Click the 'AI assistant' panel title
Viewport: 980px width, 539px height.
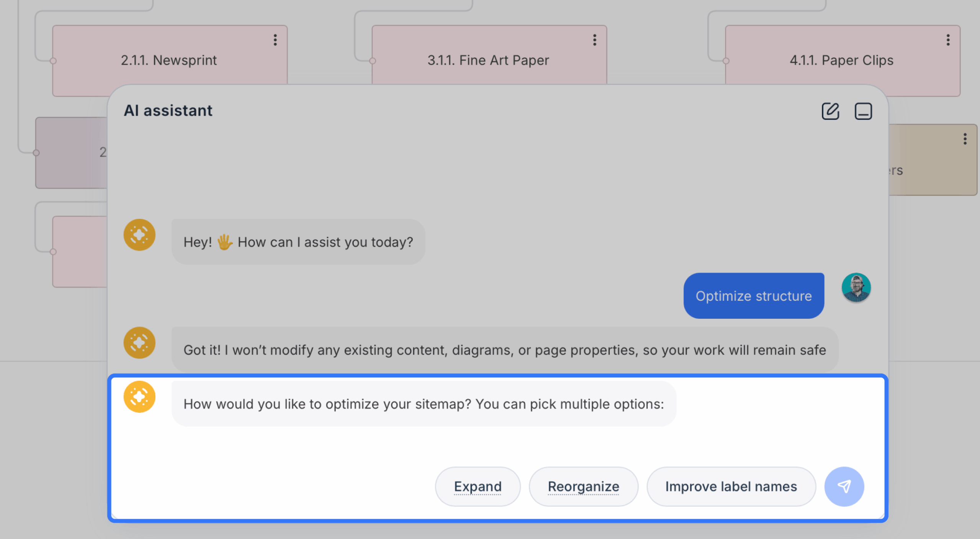tap(168, 111)
